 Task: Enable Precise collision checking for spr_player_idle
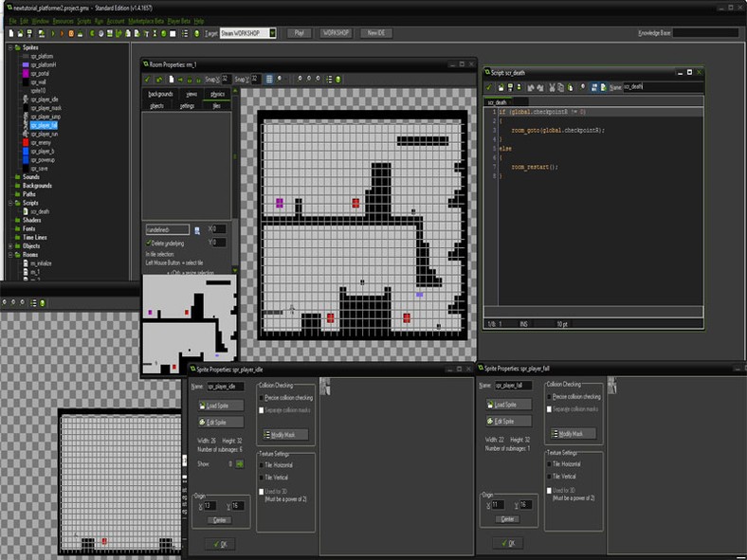261,396
